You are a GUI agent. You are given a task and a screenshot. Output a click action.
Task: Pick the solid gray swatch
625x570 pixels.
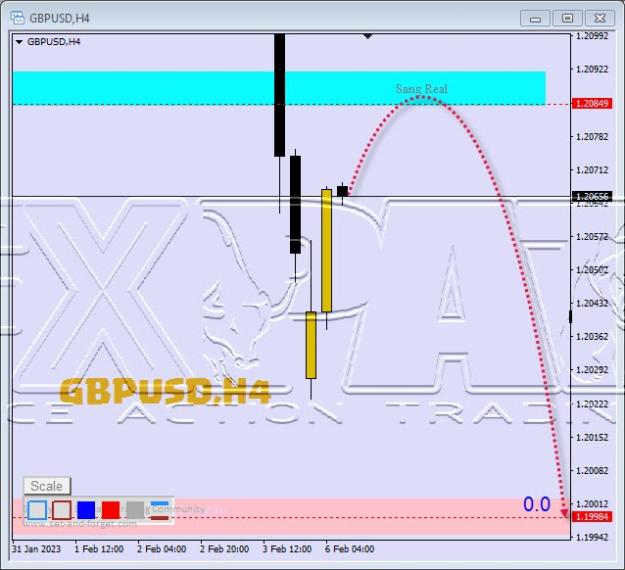pyautogui.click(x=135, y=510)
